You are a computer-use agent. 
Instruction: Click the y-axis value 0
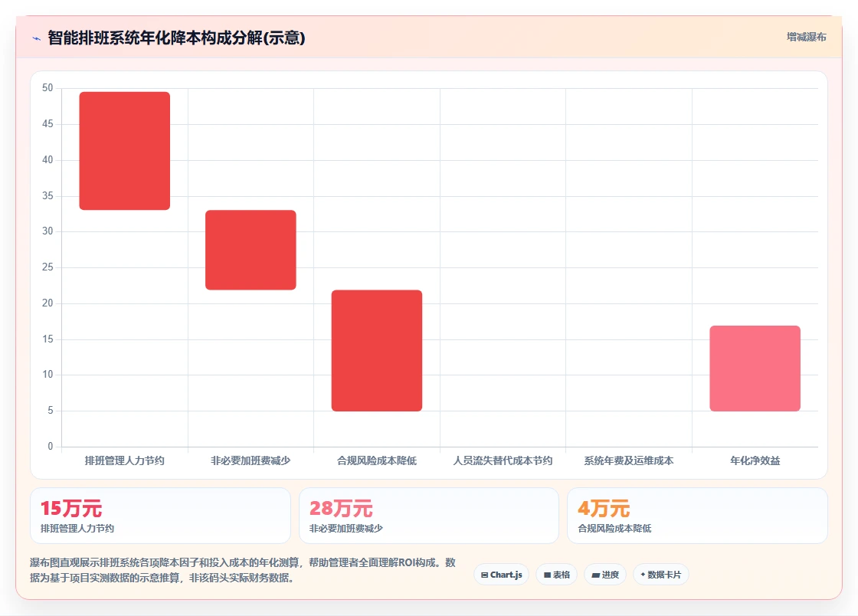(51, 447)
